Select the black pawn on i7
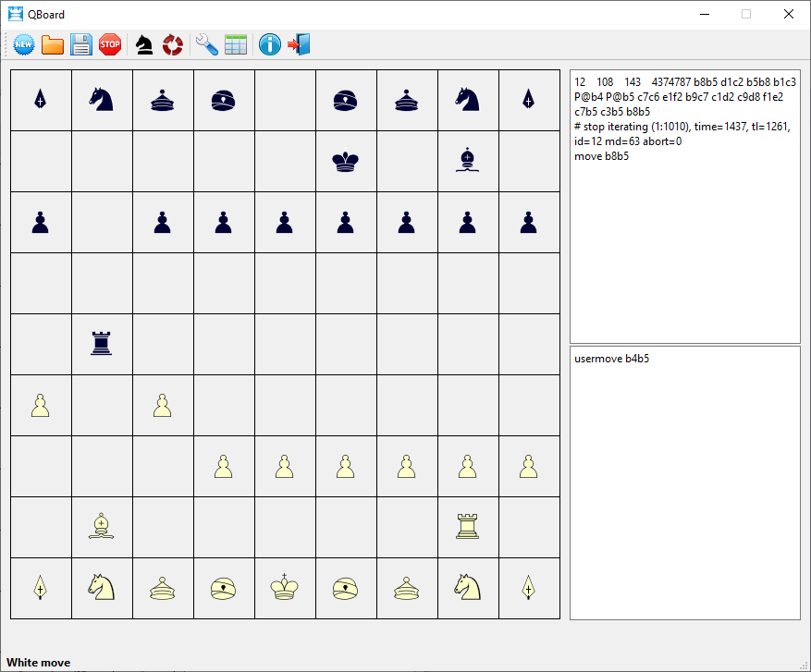 tap(529, 223)
